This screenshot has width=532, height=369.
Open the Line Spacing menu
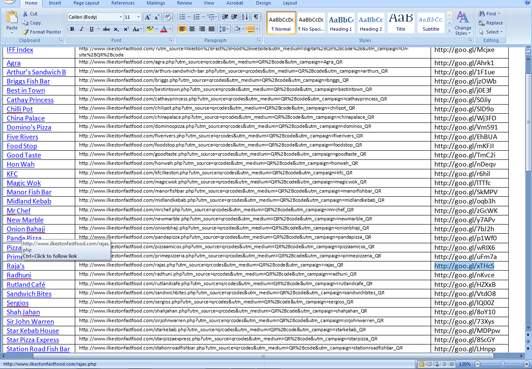click(x=224, y=29)
